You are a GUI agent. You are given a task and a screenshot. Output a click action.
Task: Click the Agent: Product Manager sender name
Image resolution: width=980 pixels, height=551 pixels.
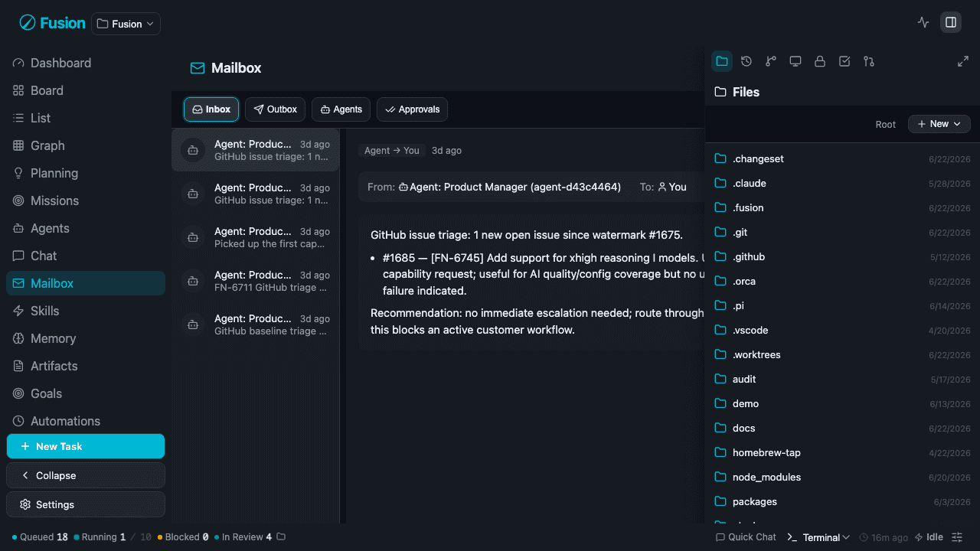515,187
